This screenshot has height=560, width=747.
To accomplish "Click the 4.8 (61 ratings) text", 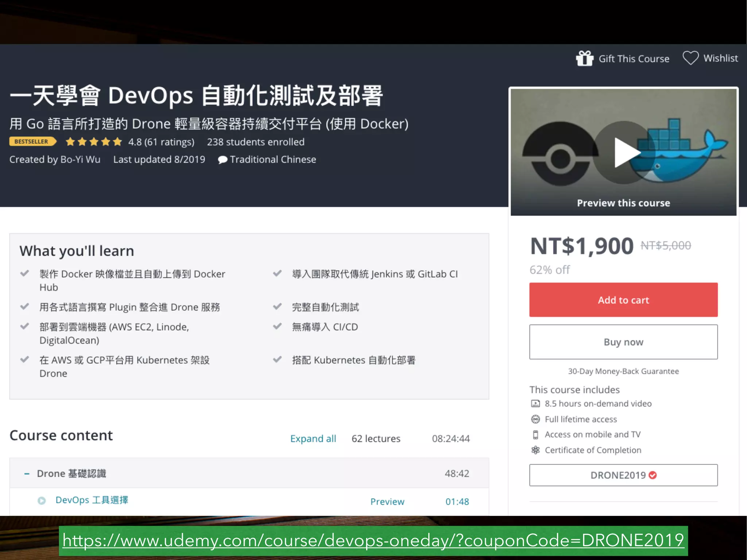I will 161,142.
